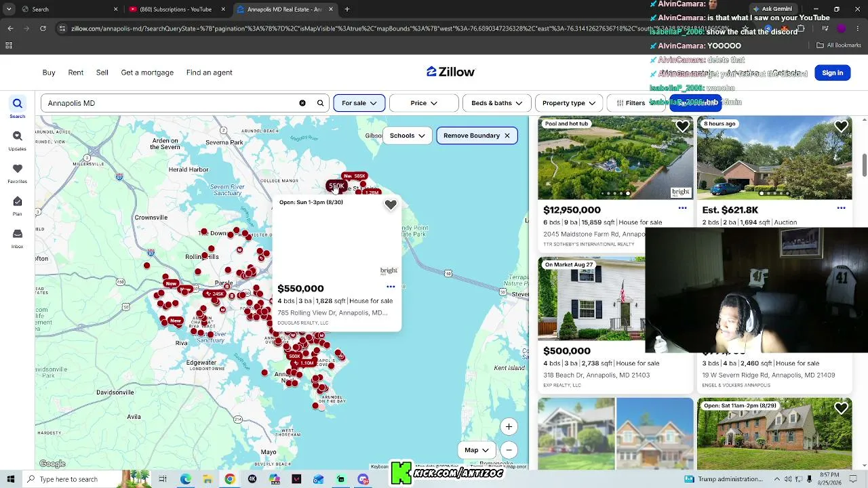Zoom out on the map

click(509, 450)
